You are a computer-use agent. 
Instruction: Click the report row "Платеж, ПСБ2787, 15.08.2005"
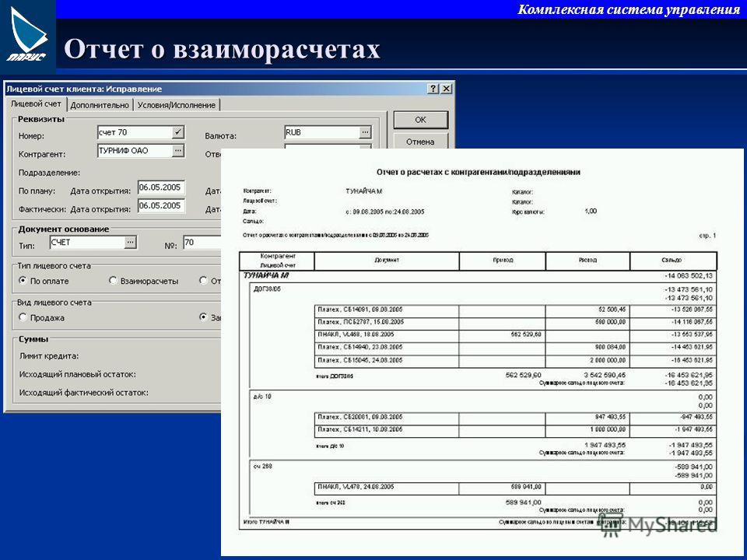tap(516, 323)
